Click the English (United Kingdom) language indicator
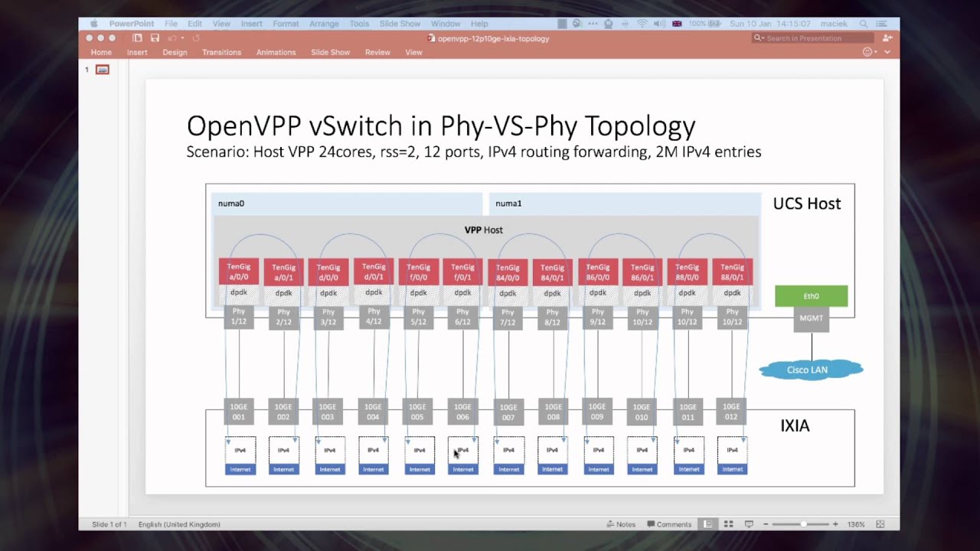The width and height of the screenshot is (980, 551). [179, 524]
